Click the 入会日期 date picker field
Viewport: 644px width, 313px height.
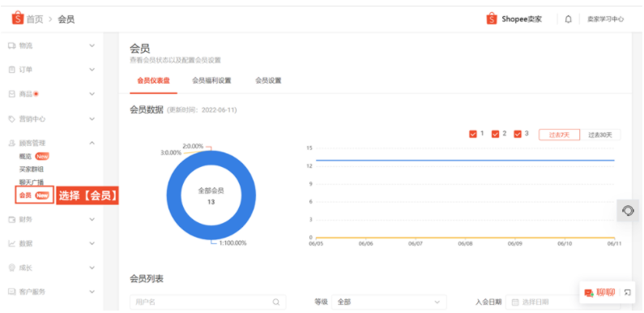563,302
